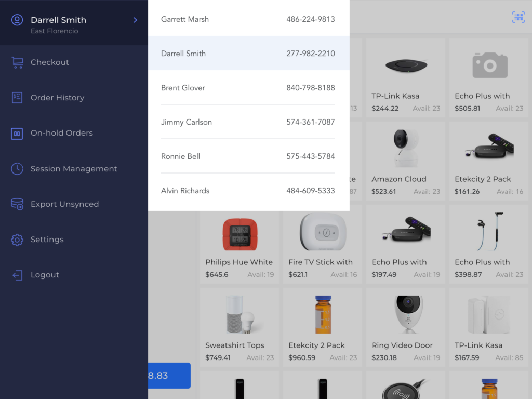Click phone number 840-798-8188
532x399 pixels.
click(311, 87)
